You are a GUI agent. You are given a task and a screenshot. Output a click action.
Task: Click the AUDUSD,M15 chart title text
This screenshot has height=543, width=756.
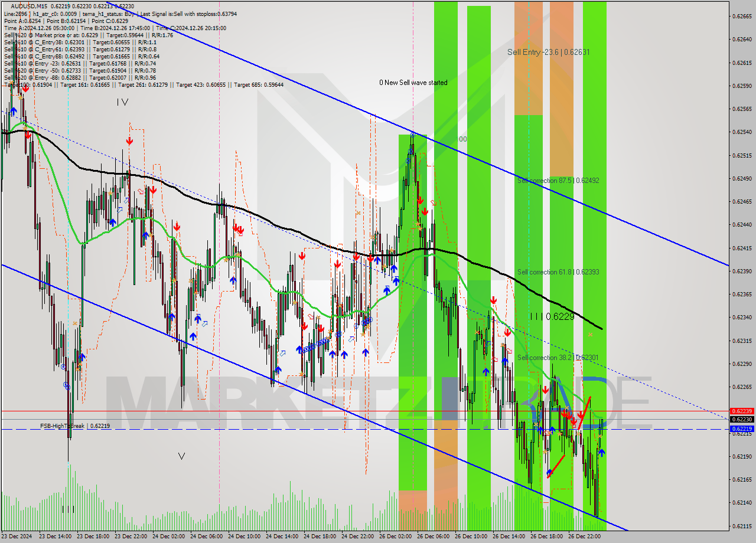click(x=30, y=6)
